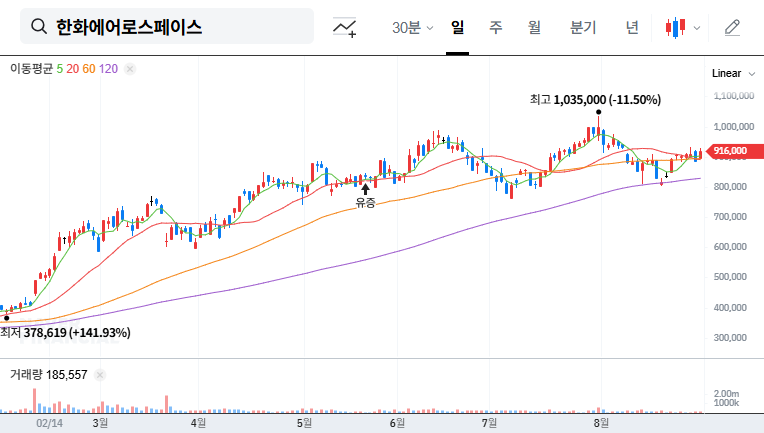Click the 이동평균 indicator label

[31, 69]
